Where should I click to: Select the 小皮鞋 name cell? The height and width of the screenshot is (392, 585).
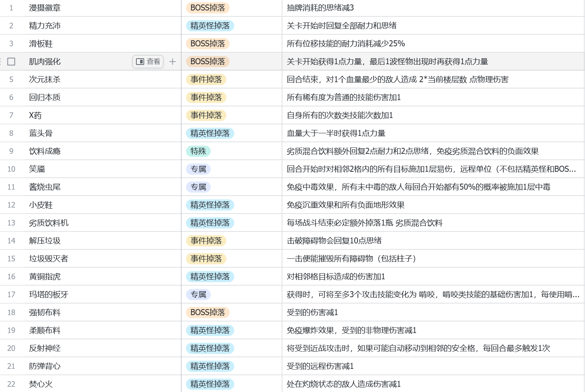pos(103,205)
